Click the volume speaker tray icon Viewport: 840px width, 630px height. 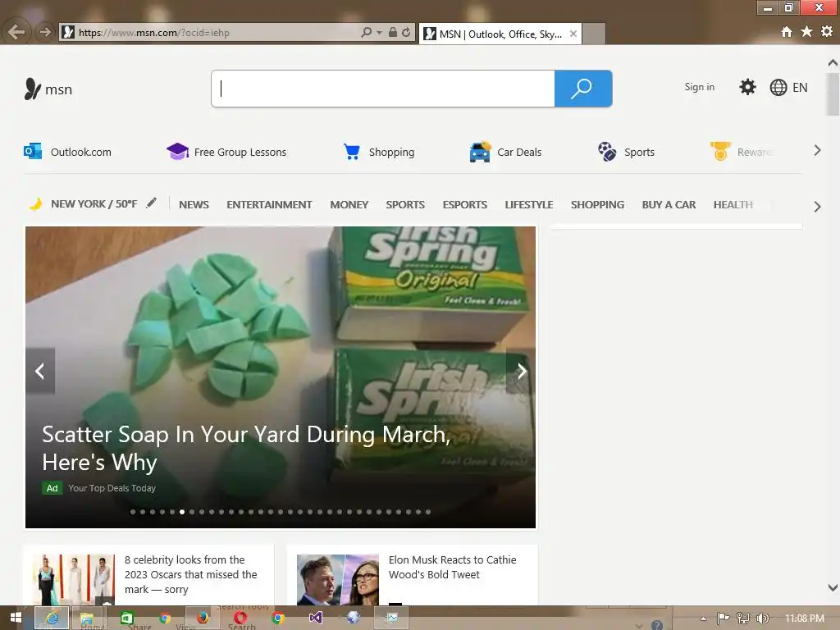coord(763,619)
